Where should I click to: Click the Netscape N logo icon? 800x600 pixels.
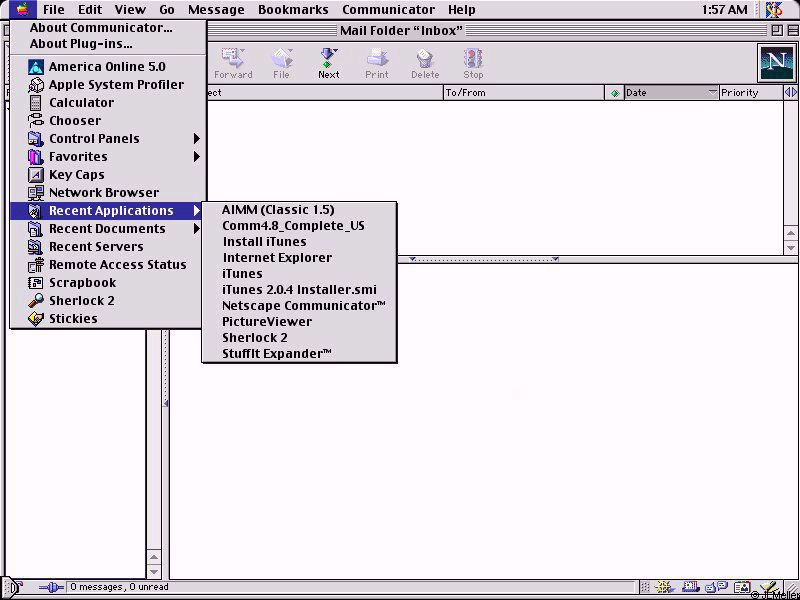[775, 62]
